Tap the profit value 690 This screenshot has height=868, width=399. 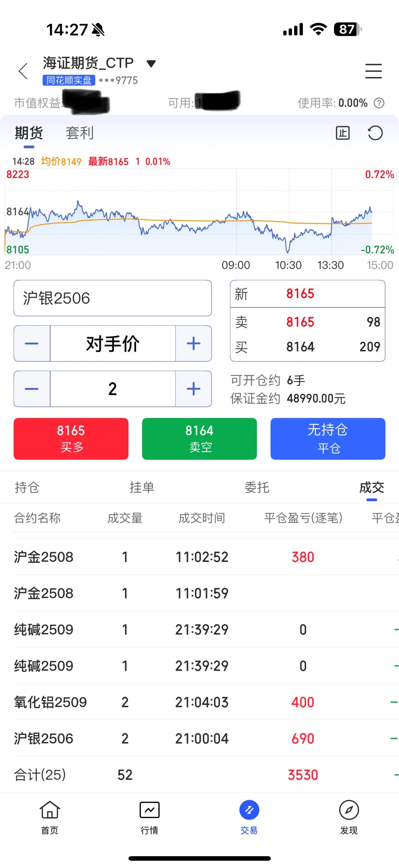303,739
